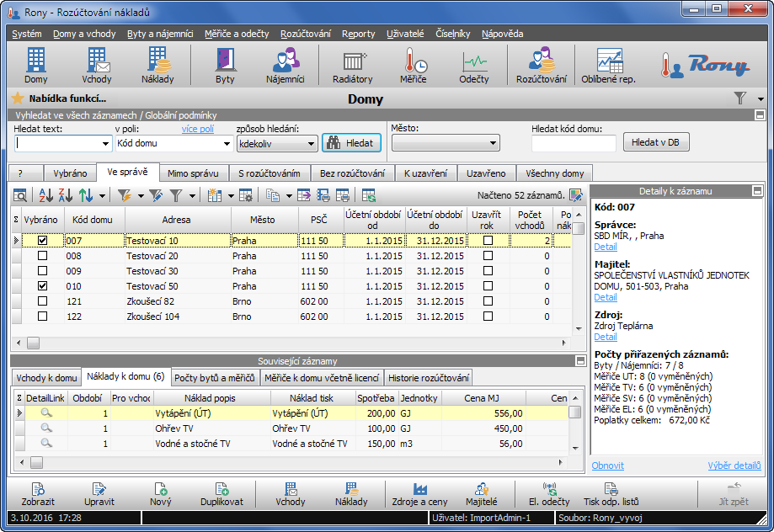Open the Domy toolbar icon
Screen dimensions: 774x532
coord(36,65)
